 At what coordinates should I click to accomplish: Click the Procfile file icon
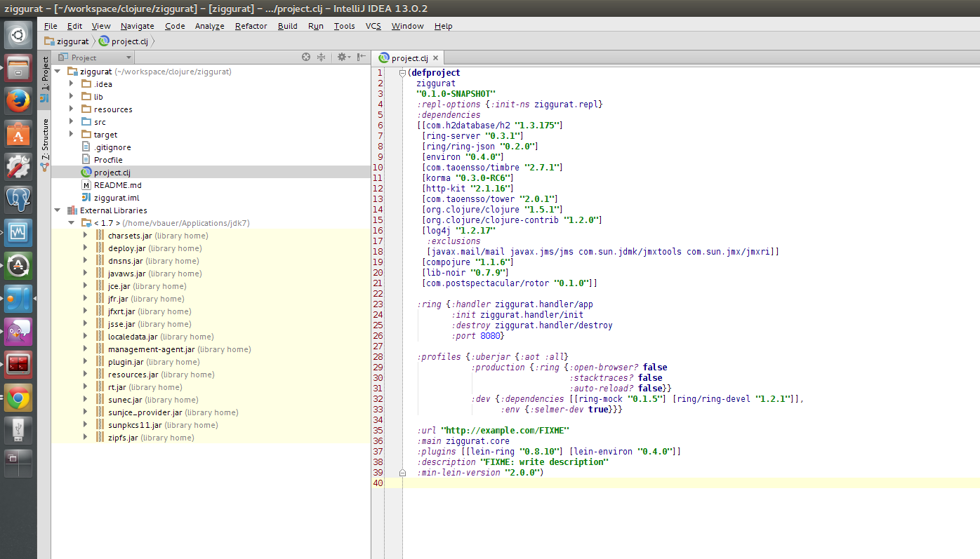coord(86,159)
